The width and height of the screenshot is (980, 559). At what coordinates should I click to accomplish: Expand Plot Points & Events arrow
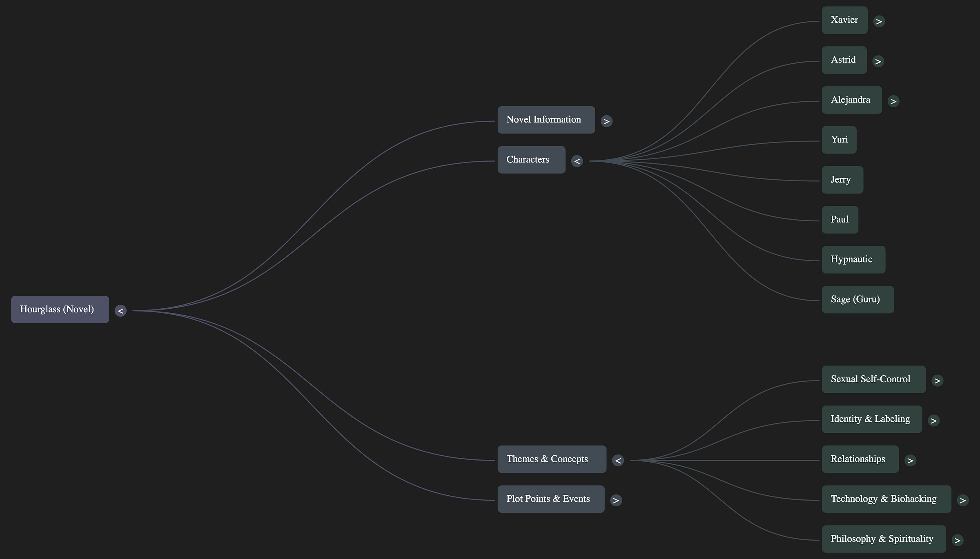(616, 500)
